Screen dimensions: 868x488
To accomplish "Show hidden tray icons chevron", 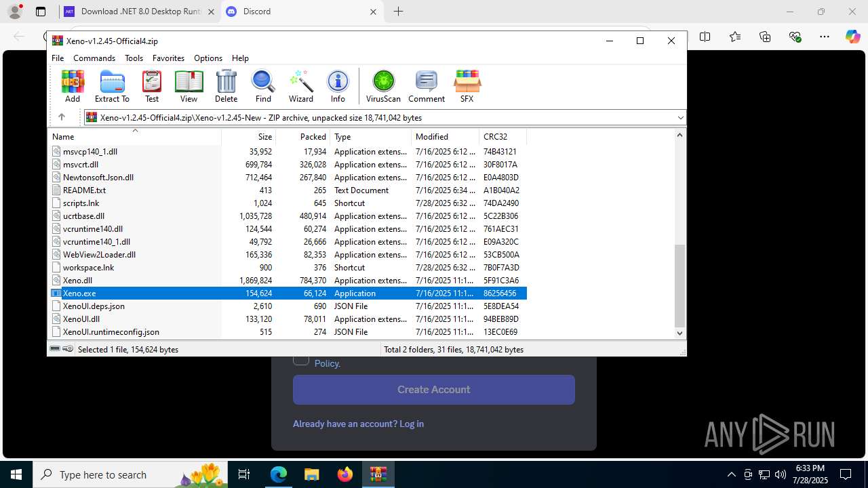I will point(731,474).
